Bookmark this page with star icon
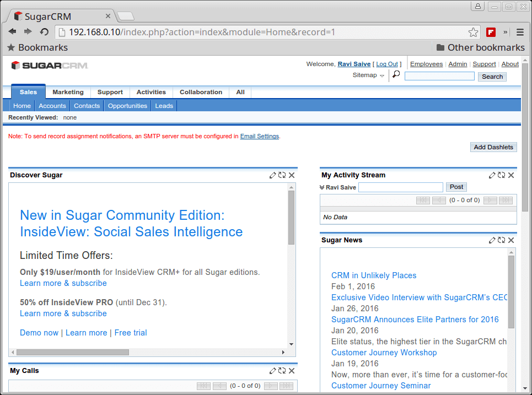 pyautogui.click(x=473, y=32)
